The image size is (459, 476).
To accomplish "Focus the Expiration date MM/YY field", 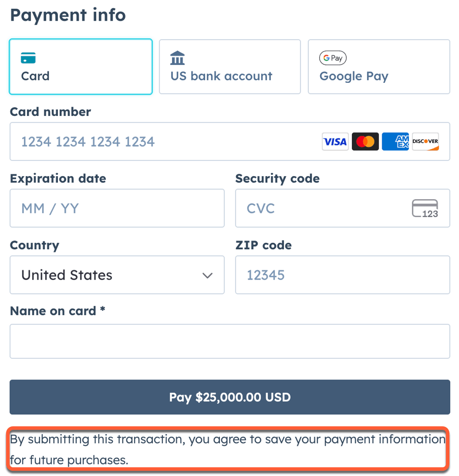I will click(117, 208).
